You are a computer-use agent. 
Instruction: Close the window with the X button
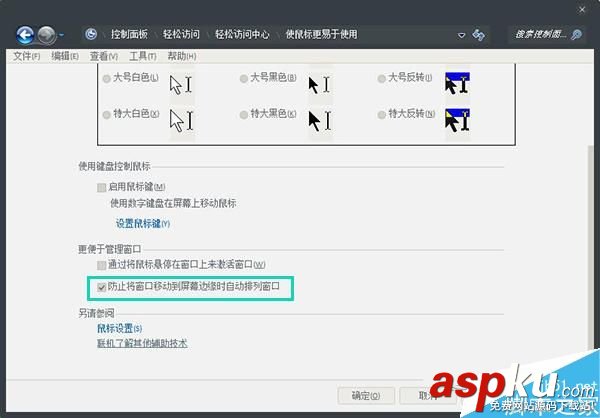point(582,10)
